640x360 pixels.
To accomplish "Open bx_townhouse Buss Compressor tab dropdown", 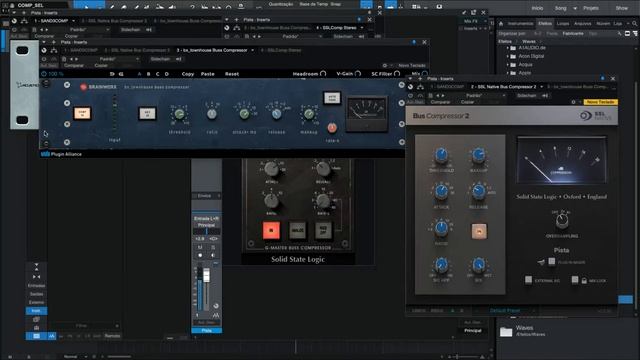I will click(253, 50).
